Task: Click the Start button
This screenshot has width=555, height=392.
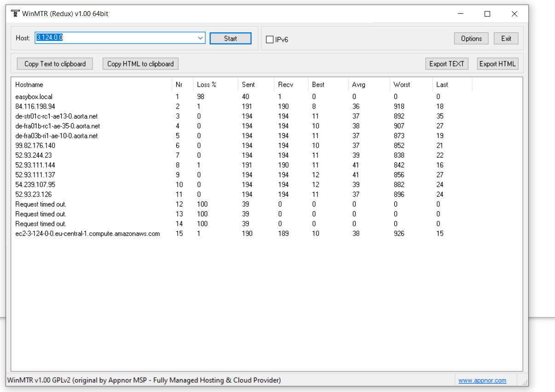Action: click(231, 39)
